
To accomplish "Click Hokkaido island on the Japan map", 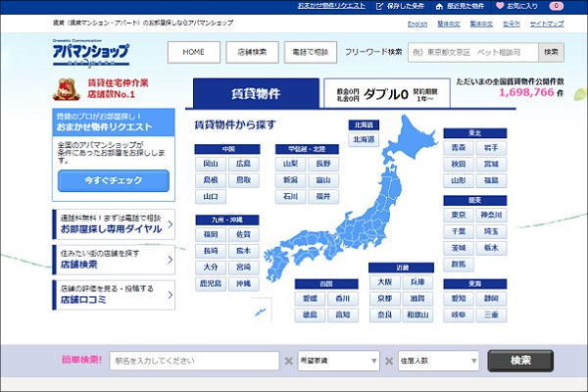I will point(411,139).
